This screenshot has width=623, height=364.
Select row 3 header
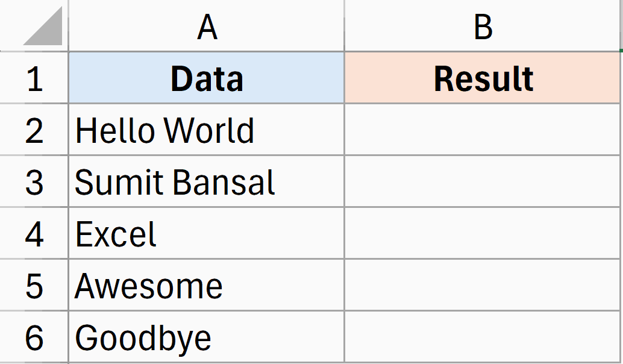(34, 181)
